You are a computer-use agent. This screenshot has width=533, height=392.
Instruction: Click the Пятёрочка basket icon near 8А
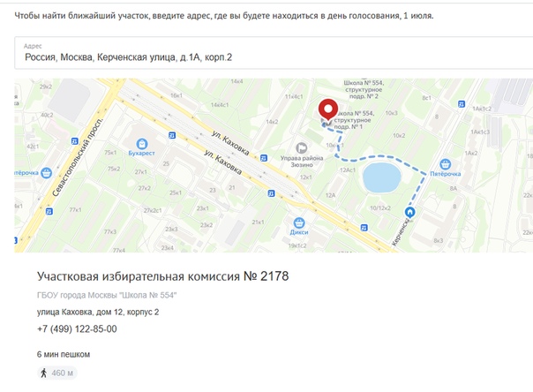pos(446,164)
